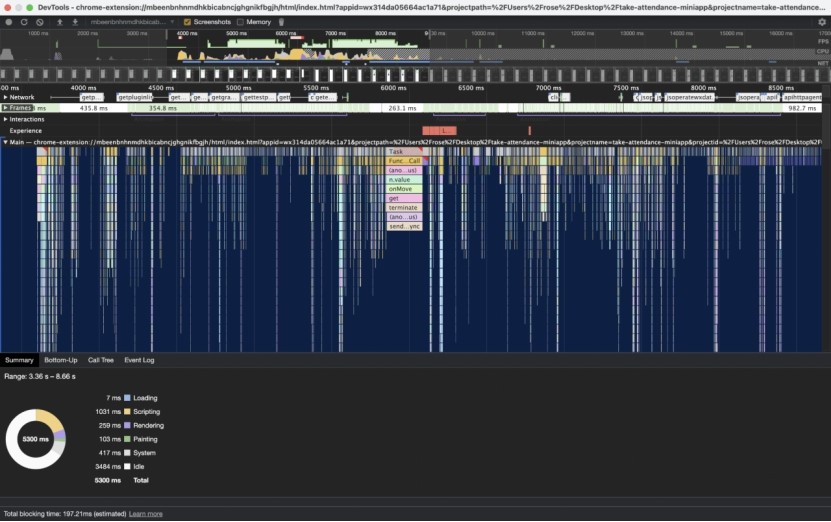Open the Learn more link
The image size is (831, 522).
point(146,514)
